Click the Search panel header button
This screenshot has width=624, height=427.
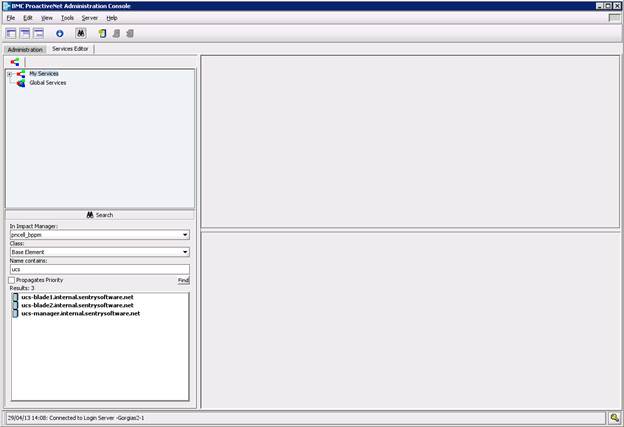(x=100, y=215)
